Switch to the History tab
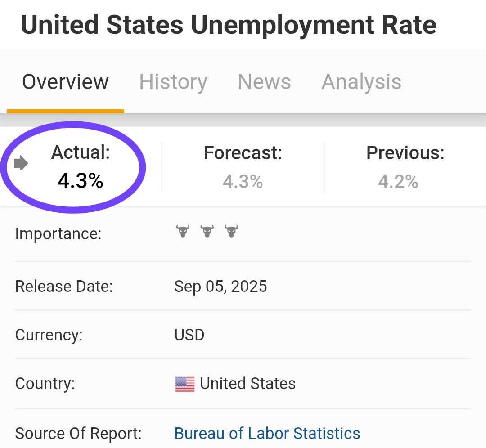 click(x=173, y=82)
